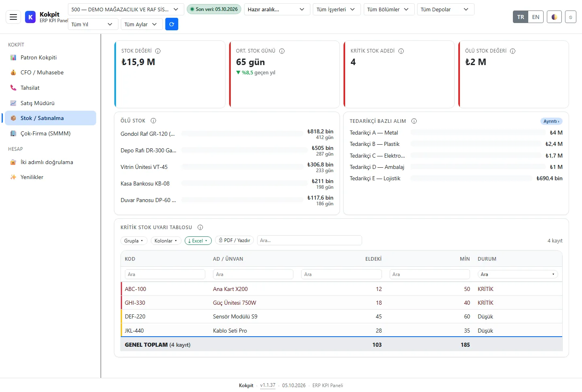Open the DURUM column filter dropdown
This screenshot has width=582, height=392.
pos(518,274)
